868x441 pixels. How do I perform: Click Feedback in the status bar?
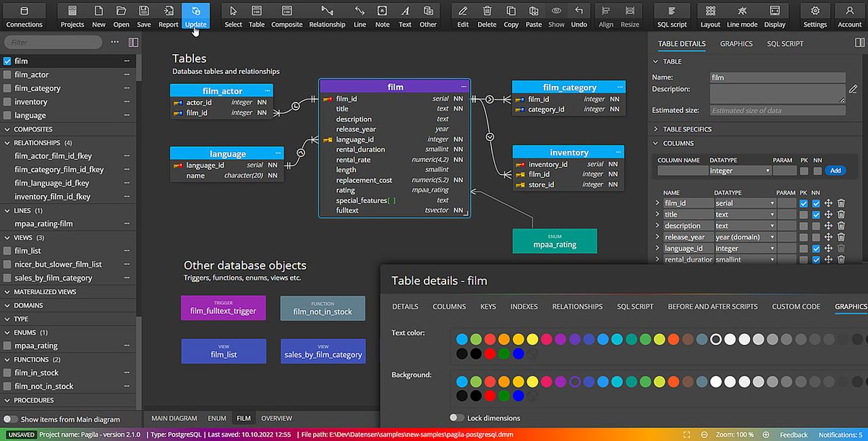(793, 435)
